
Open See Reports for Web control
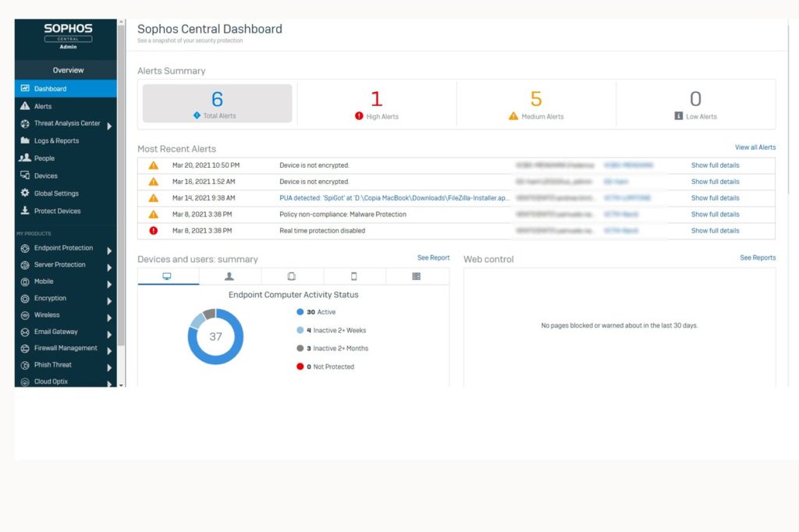click(x=758, y=258)
